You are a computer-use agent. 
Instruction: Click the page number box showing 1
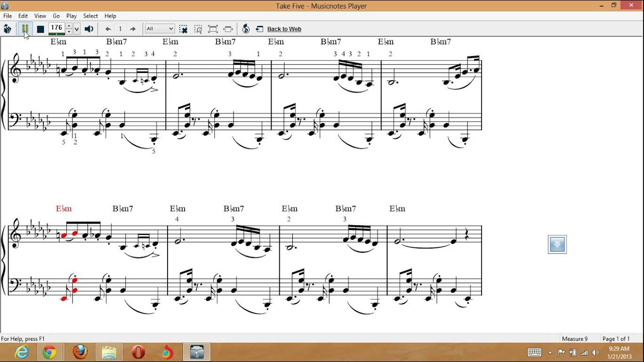point(120,29)
